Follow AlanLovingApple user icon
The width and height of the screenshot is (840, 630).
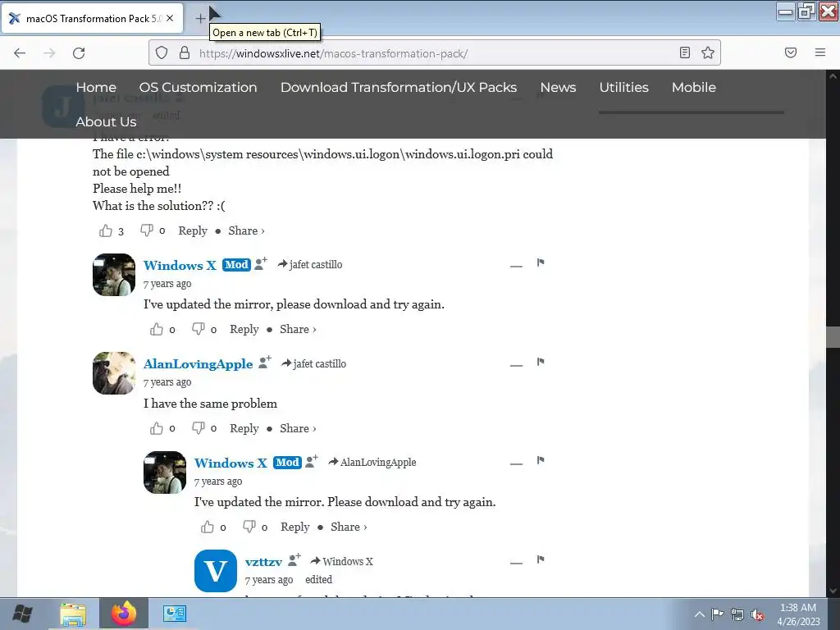(265, 362)
